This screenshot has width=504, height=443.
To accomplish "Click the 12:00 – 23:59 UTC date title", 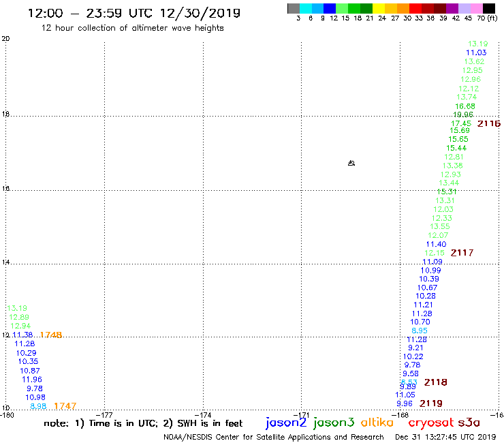I will pyautogui.click(x=134, y=13).
